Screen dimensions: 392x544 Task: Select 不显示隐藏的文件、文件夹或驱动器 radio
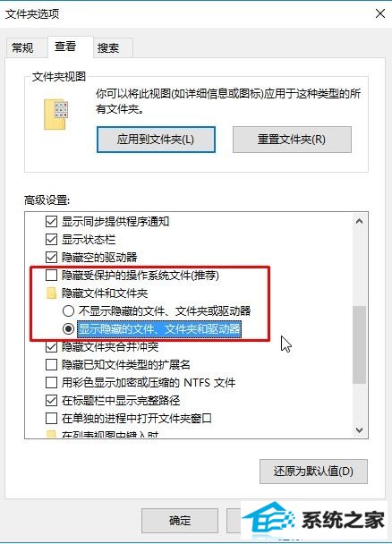[68, 310]
